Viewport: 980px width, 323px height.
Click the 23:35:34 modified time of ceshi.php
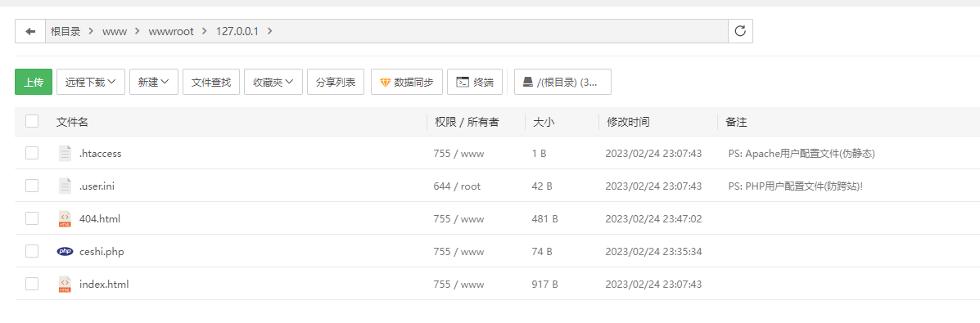click(x=654, y=251)
